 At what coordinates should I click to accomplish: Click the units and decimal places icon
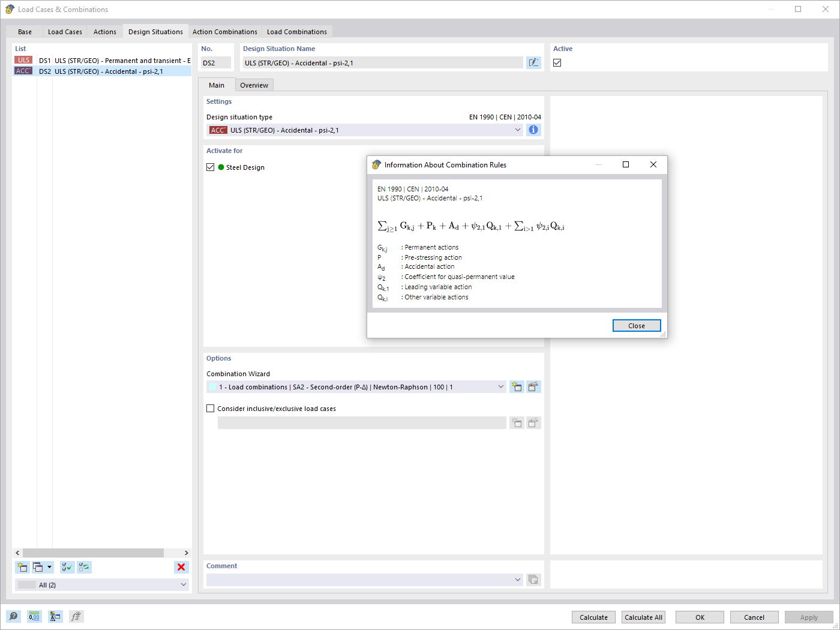(x=34, y=616)
